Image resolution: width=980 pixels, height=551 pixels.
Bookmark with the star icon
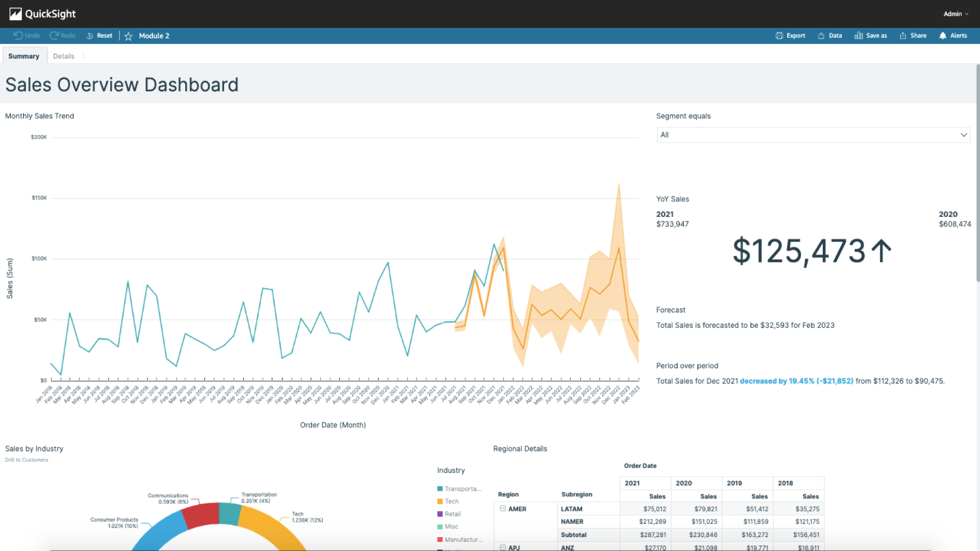coord(128,36)
